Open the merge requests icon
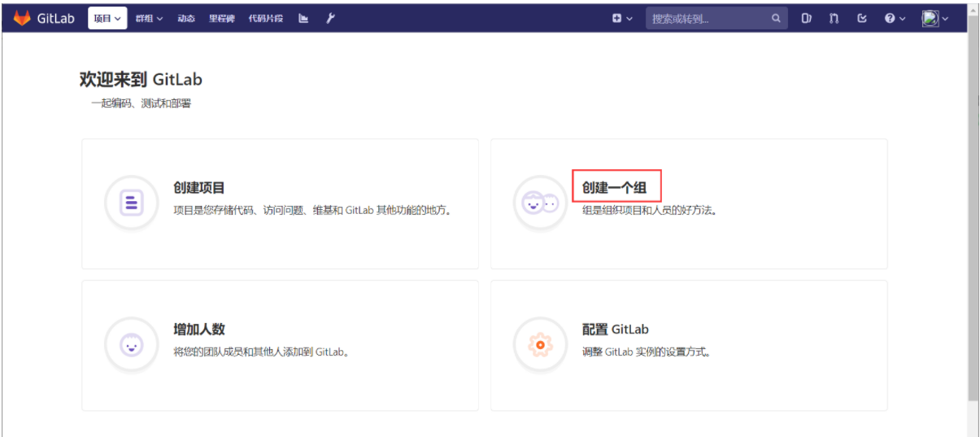980x437 pixels. 834,18
